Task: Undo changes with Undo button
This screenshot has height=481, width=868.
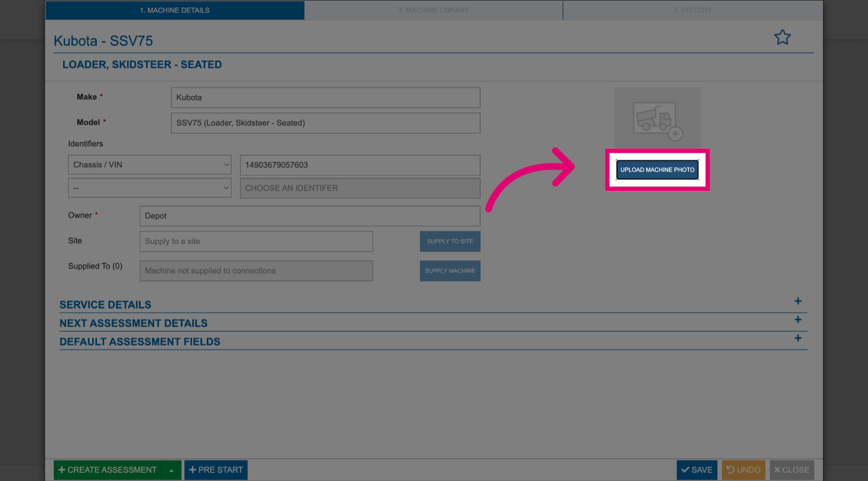Action: (744, 470)
